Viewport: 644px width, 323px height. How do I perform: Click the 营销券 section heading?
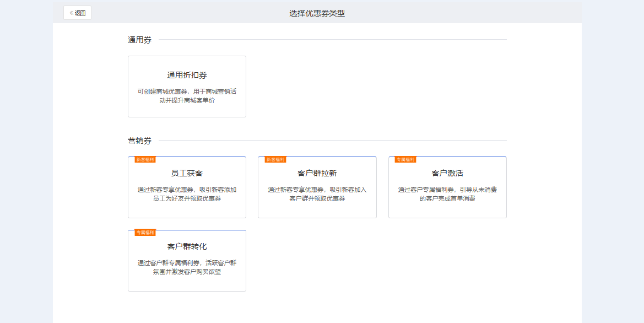[139, 141]
